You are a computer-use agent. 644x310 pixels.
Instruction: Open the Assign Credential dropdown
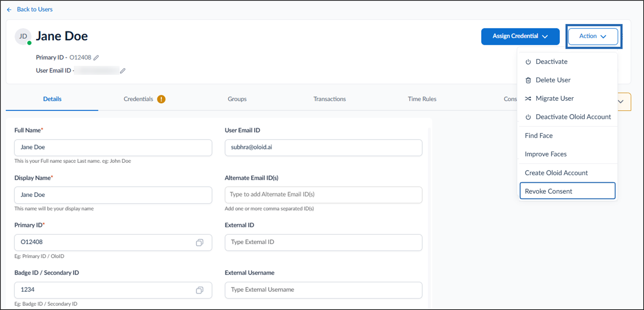coord(520,36)
